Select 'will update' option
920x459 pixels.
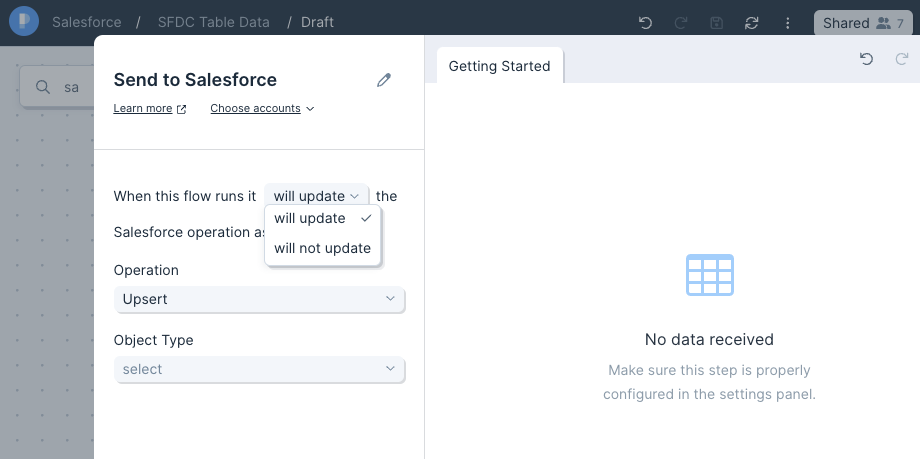[323, 218]
